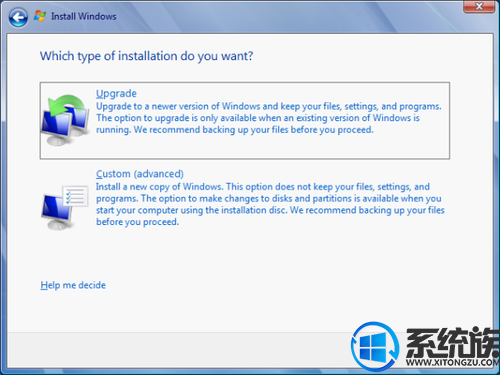Viewport: 500px width, 375px height.
Task: Click the Windows flag logo in title bar
Action: [40, 16]
